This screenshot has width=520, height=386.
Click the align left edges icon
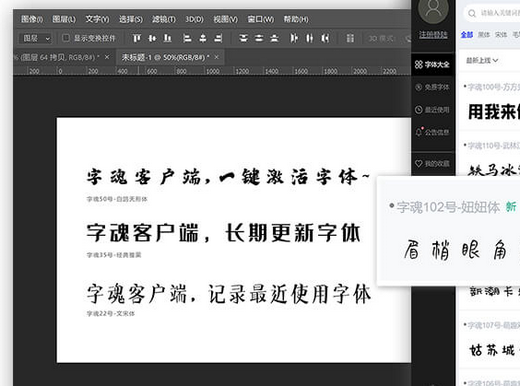[187, 38]
